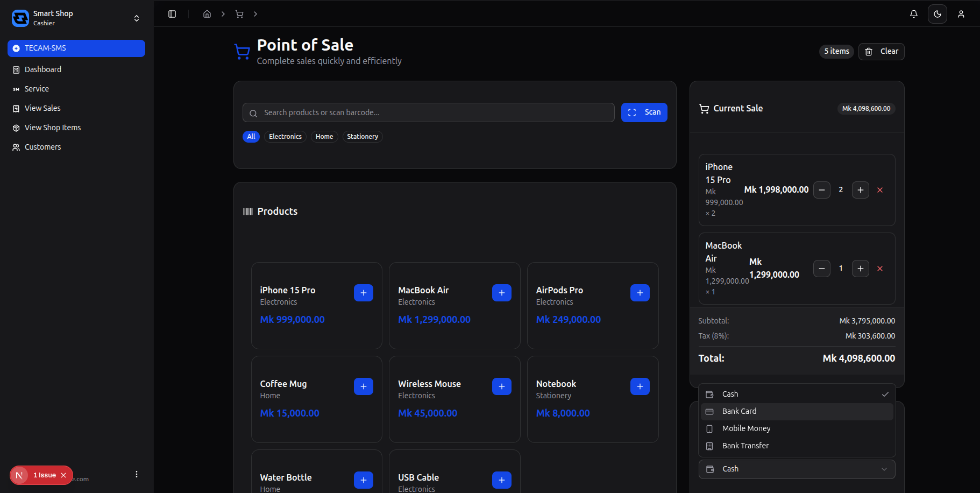The width and height of the screenshot is (980, 493).
Task: Open the Cash payment method dropdown
Action: [x=797, y=469]
